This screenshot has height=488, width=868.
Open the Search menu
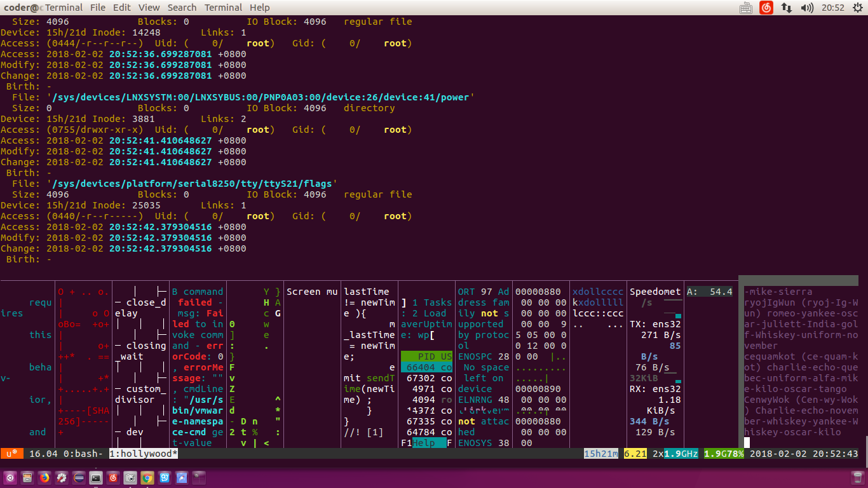coord(182,8)
